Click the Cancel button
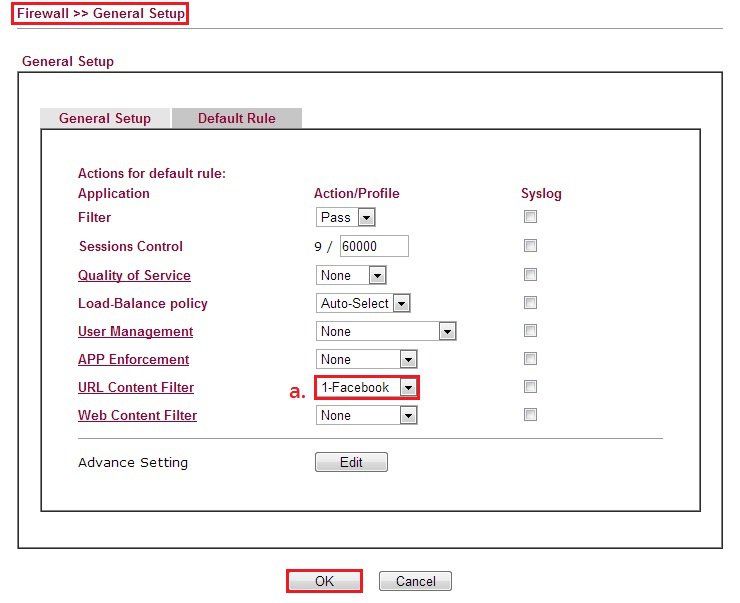This screenshot has width=740, height=603. click(415, 581)
